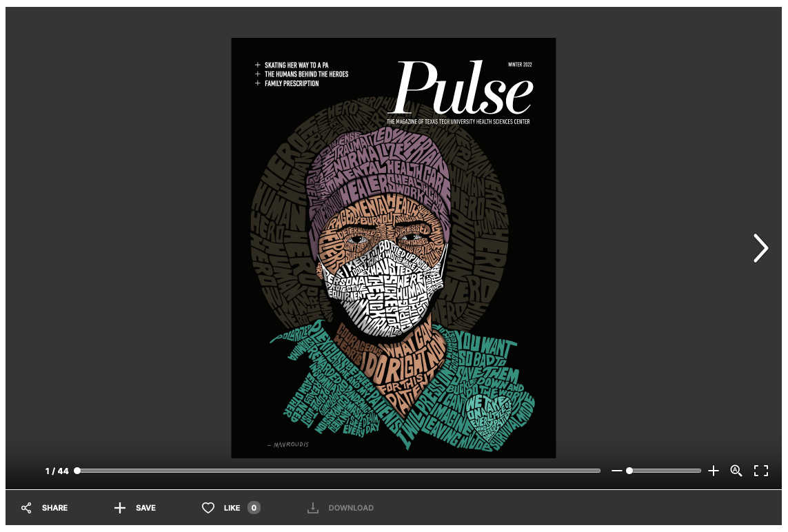Click the LIKE text label
Image resolution: width=788 pixels, height=532 pixels.
232,508
